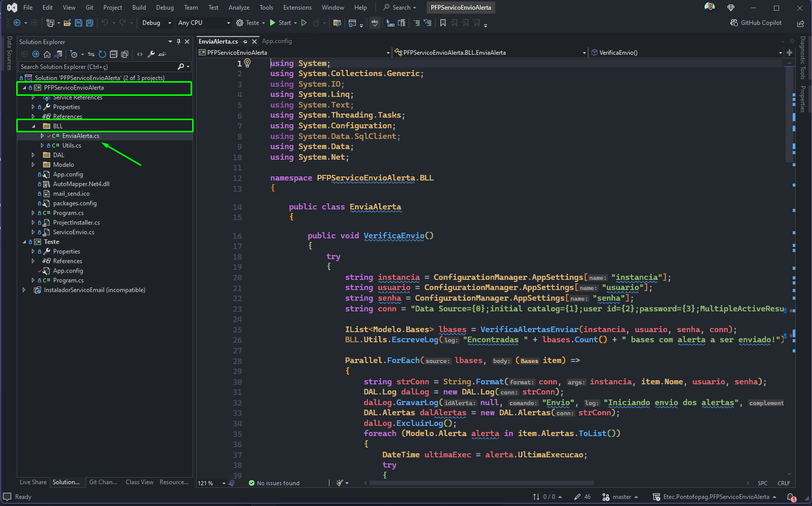Switch to the App.config tab

pyautogui.click(x=277, y=42)
